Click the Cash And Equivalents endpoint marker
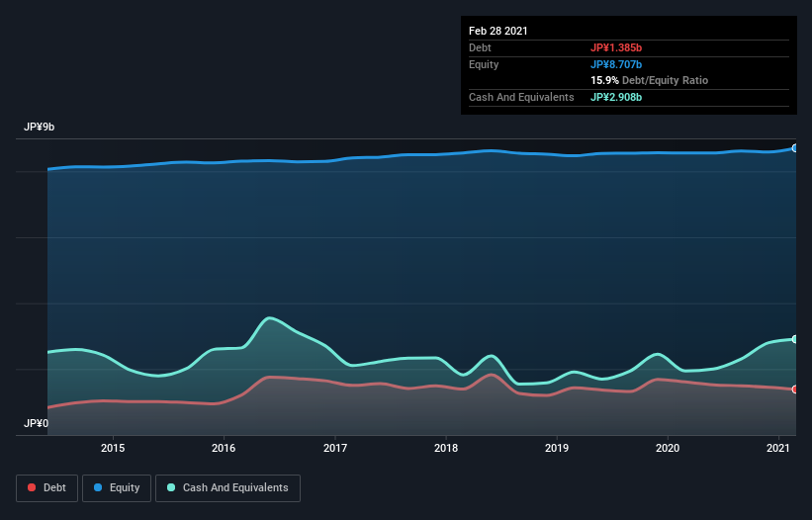The height and width of the screenshot is (520, 812). (x=795, y=339)
